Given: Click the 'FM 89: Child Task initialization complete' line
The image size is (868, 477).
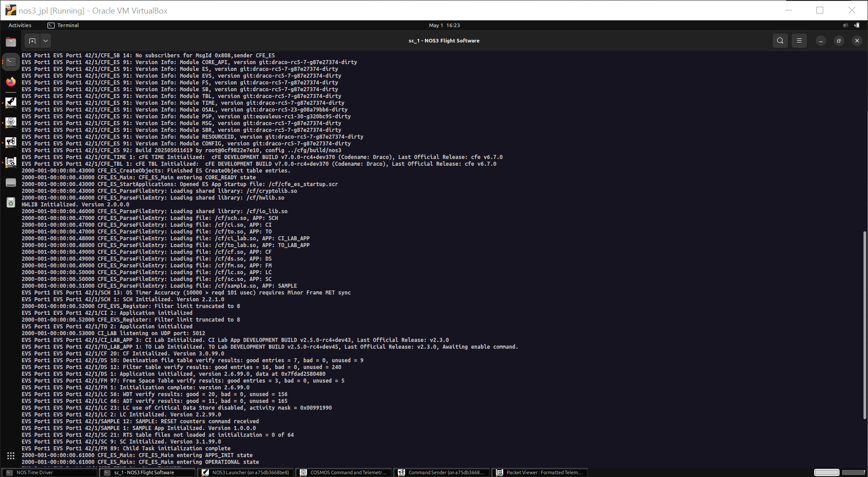Looking at the screenshot, I should pos(126,449).
